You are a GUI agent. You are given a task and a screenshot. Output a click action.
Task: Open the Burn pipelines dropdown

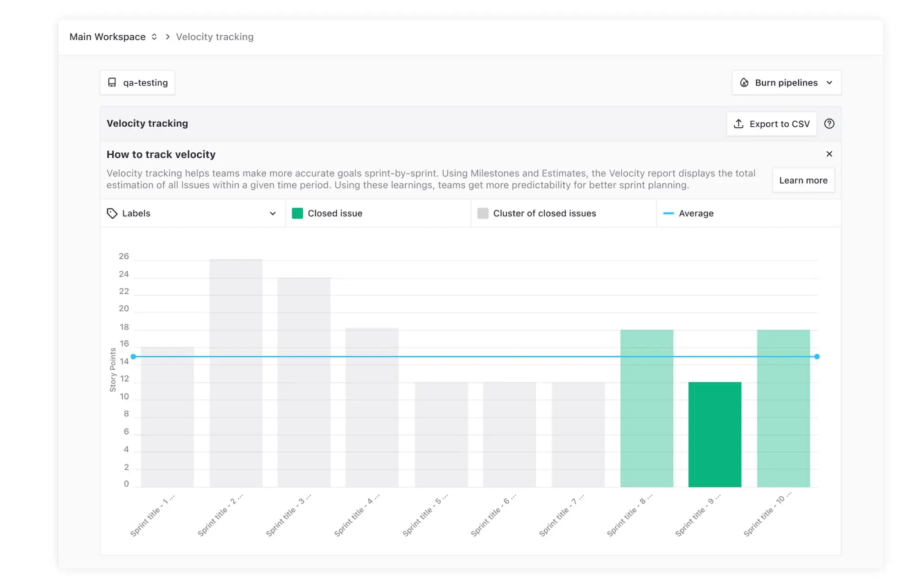tap(786, 82)
